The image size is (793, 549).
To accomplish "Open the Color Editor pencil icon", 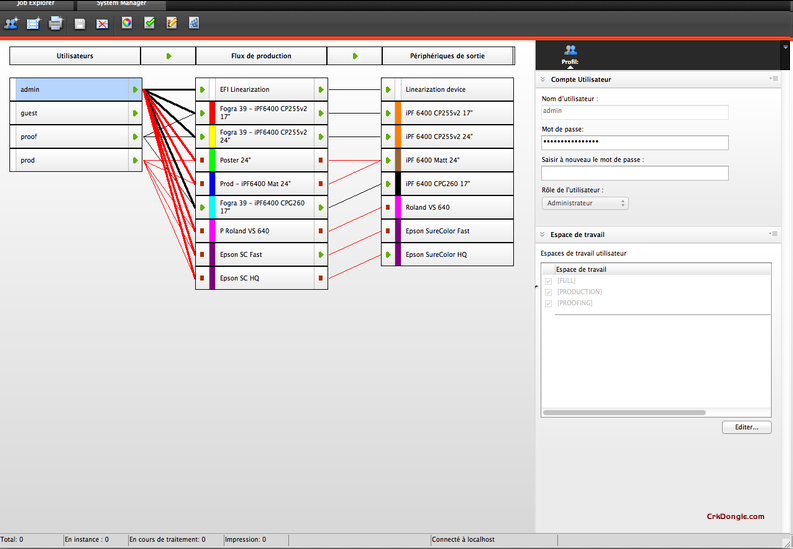I will point(171,23).
